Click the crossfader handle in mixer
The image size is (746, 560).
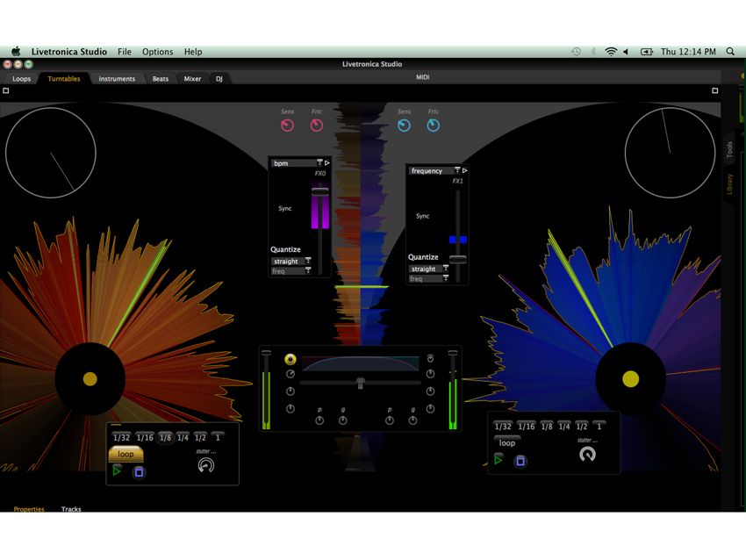(x=361, y=383)
